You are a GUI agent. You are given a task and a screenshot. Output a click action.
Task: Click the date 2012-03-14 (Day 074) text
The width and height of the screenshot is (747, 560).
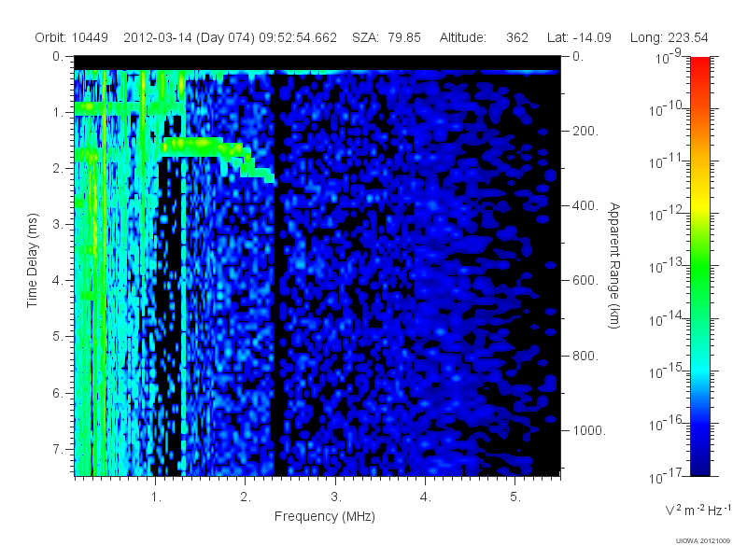point(190,37)
